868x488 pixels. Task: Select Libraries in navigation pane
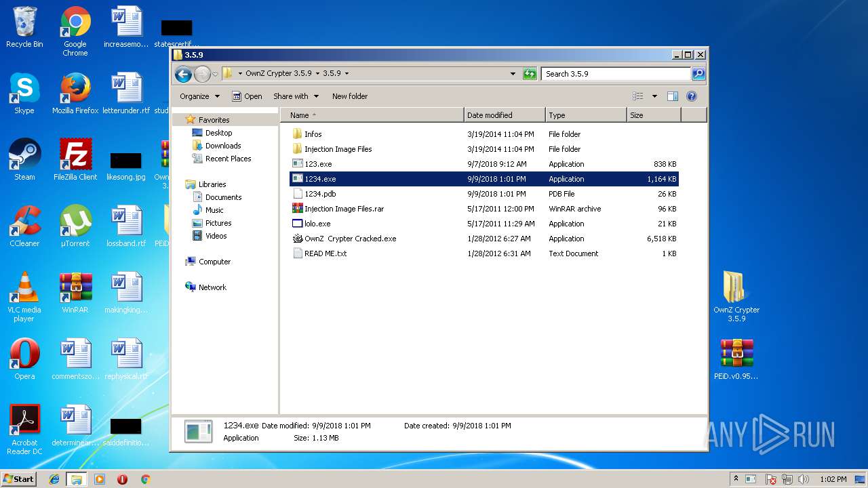212,184
